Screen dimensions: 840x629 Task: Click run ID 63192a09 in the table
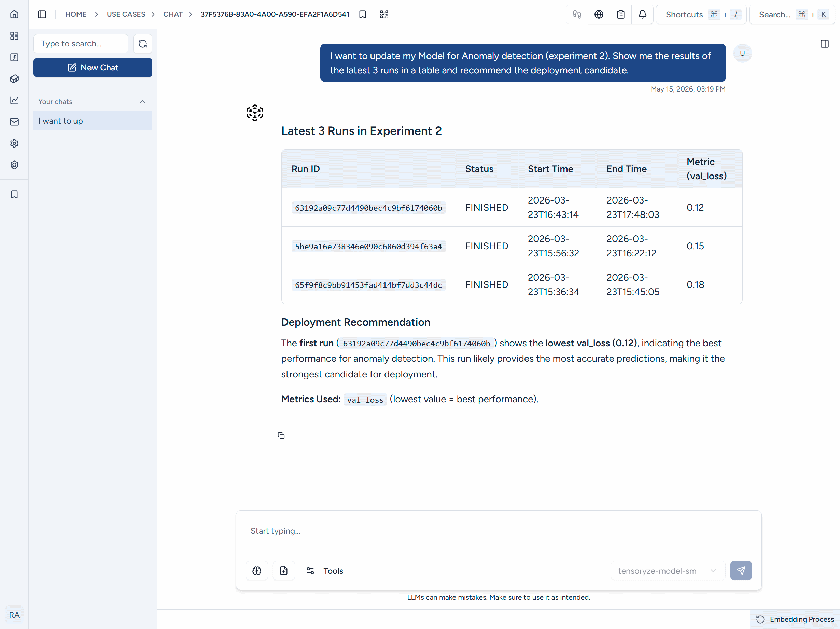tap(368, 208)
